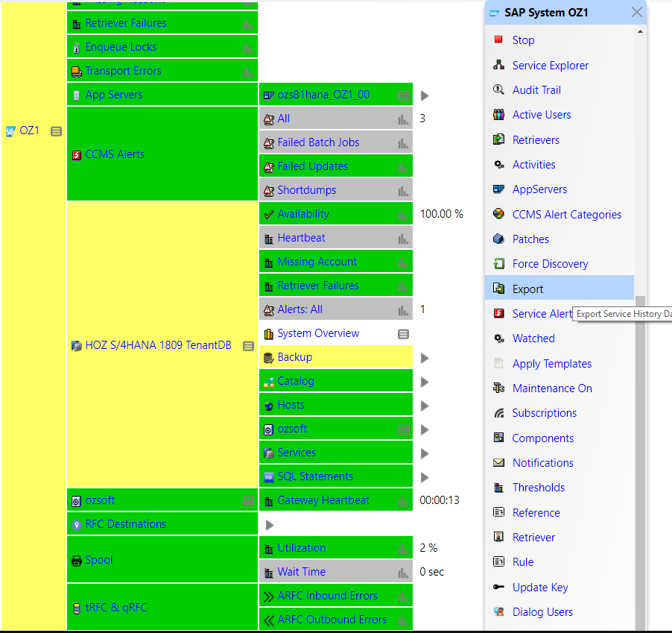Expand the ozsoft arrow under TenantDB
672x633 pixels.
click(425, 429)
